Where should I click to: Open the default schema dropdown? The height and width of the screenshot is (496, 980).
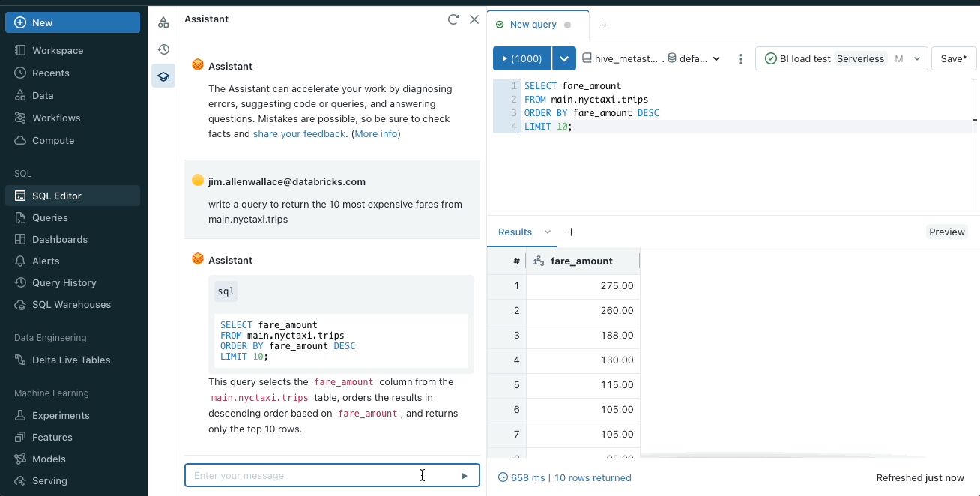[x=694, y=58]
